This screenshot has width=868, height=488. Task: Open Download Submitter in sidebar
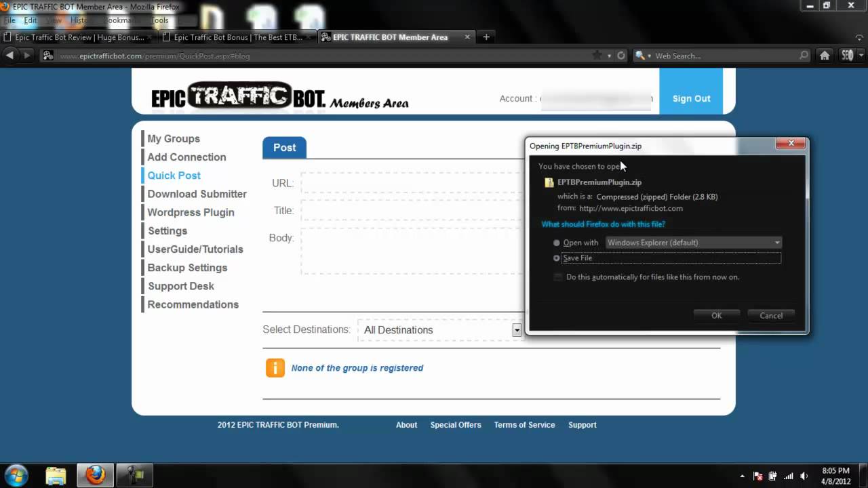[x=197, y=194]
